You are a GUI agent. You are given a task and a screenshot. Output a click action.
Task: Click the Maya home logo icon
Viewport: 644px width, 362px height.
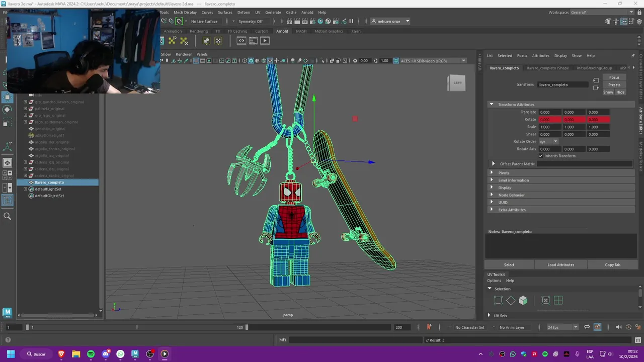pyautogui.click(x=7, y=313)
